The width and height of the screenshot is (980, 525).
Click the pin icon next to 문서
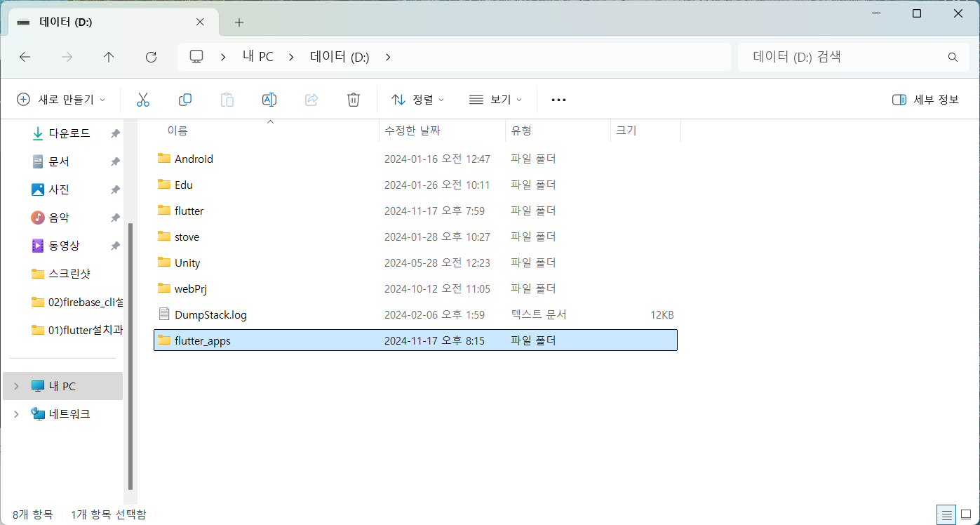click(115, 161)
